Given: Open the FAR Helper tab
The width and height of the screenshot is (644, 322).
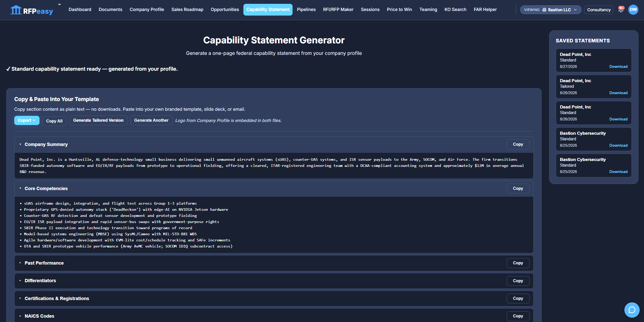Looking at the screenshot, I should click(x=485, y=10).
